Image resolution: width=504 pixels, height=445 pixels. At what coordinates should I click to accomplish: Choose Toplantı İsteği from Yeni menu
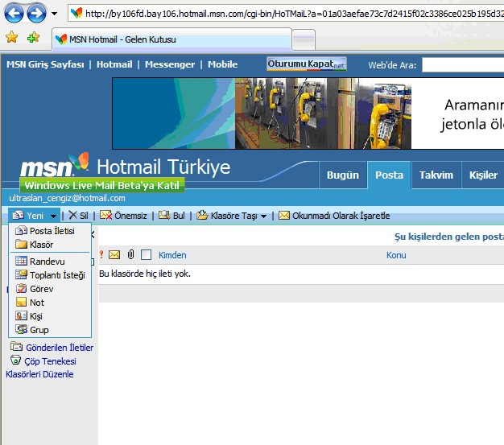click(50, 275)
